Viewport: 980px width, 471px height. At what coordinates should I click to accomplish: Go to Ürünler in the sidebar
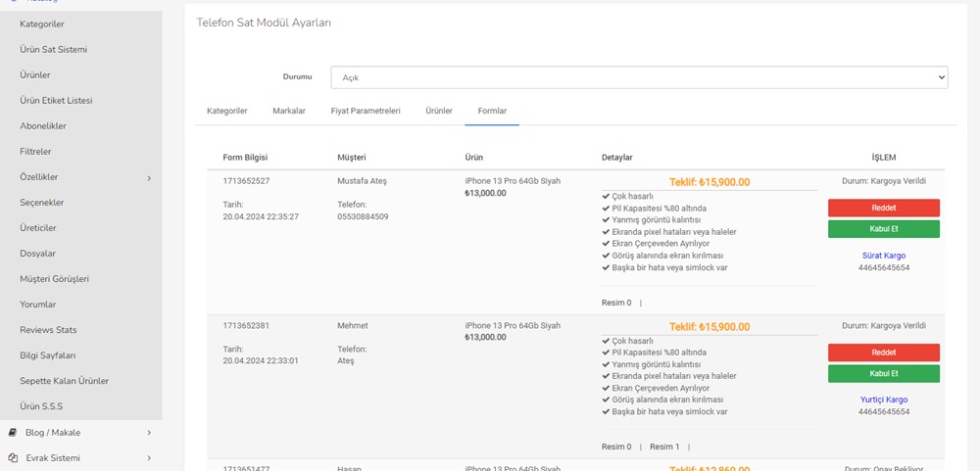pyautogui.click(x=35, y=75)
